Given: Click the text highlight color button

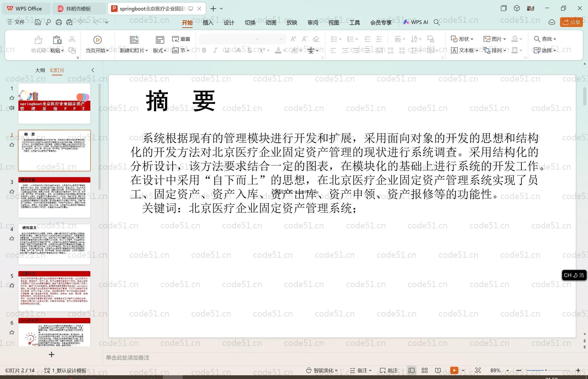Looking at the screenshot, I should [x=294, y=50].
